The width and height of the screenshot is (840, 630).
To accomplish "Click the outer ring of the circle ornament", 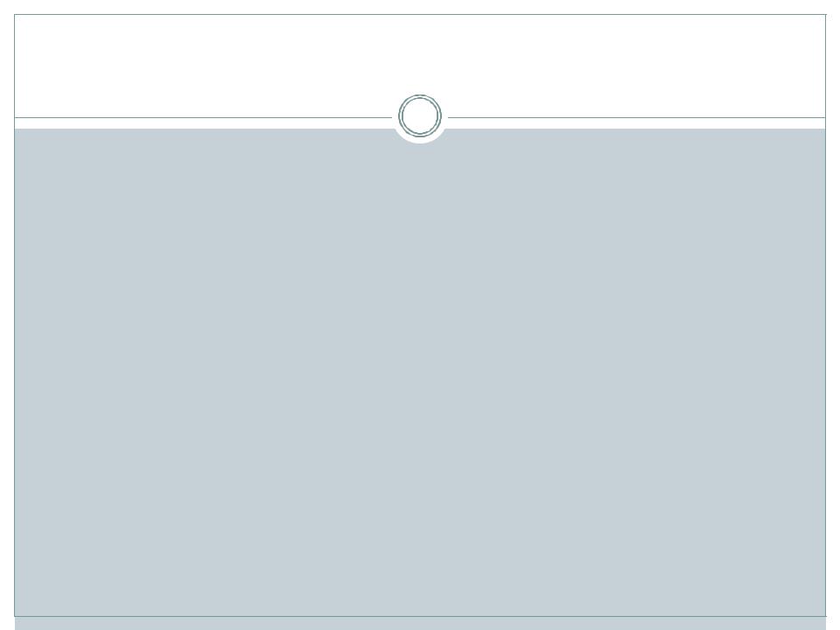I will 420,95.
